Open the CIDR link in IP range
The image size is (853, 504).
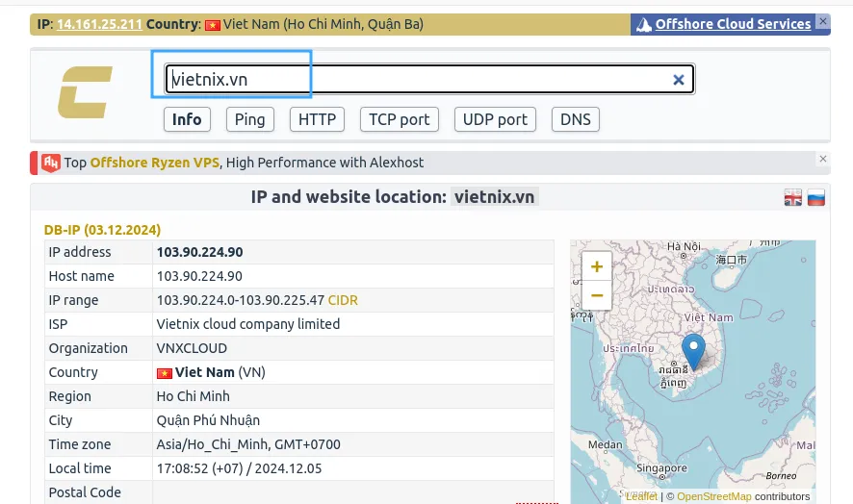[x=343, y=300]
